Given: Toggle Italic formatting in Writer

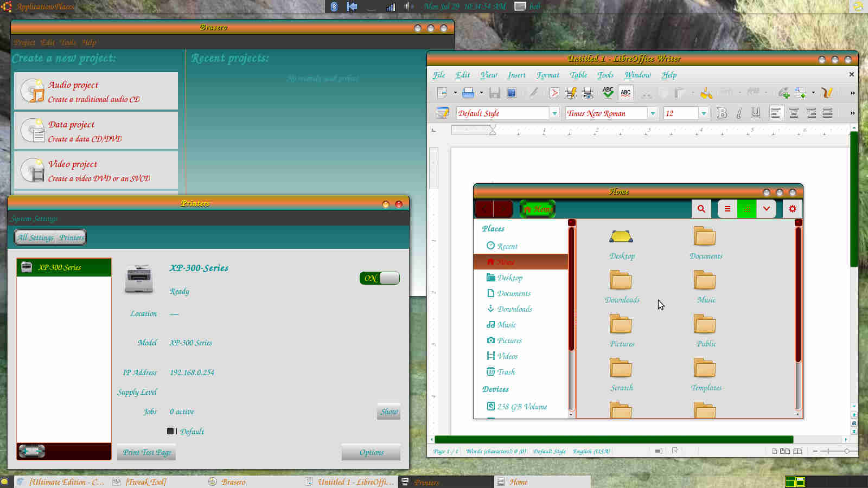Looking at the screenshot, I should click(x=738, y=113).
